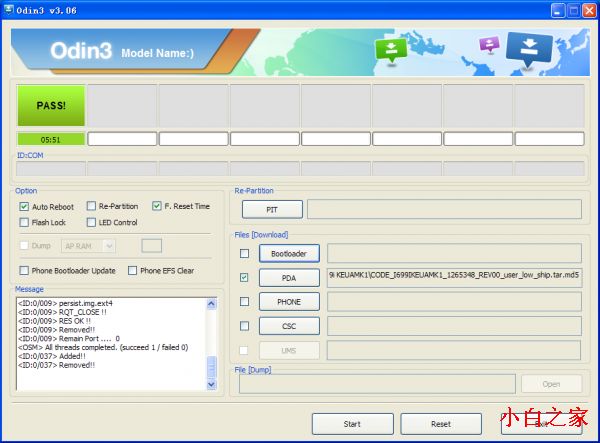Check the CSC file checkbox

[x=244, y=326]
